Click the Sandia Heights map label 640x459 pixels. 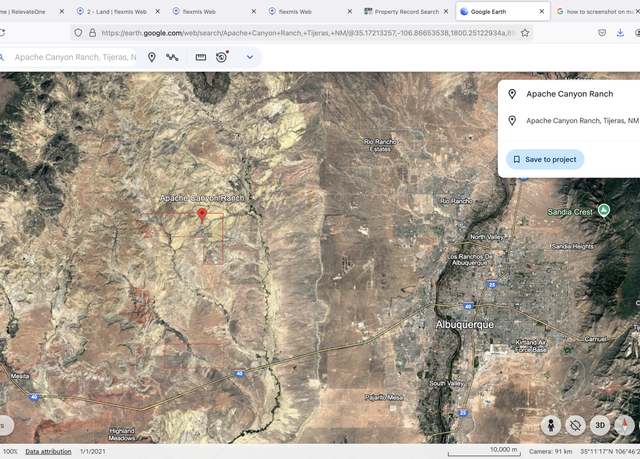click(572, 246)
